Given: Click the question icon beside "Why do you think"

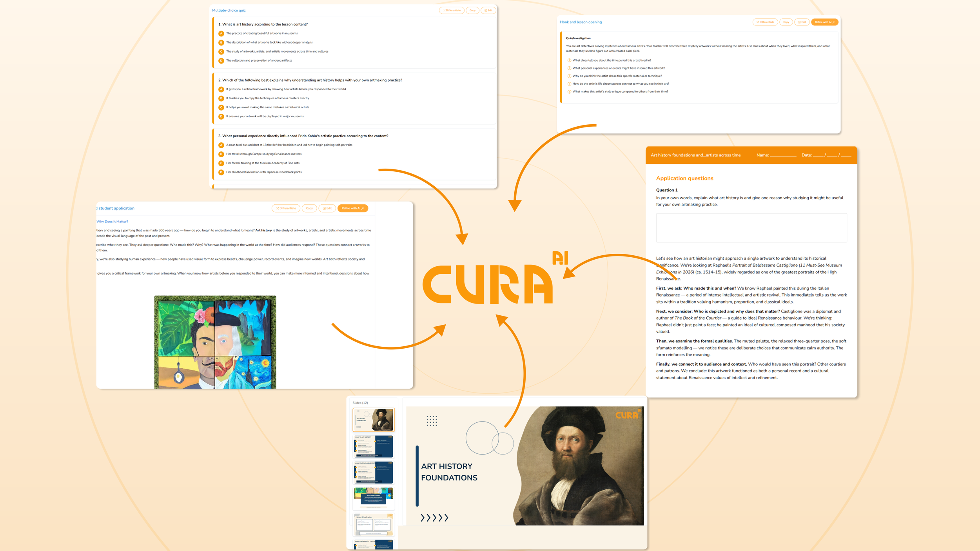Looking at the screenshot, I should point(569,76).
